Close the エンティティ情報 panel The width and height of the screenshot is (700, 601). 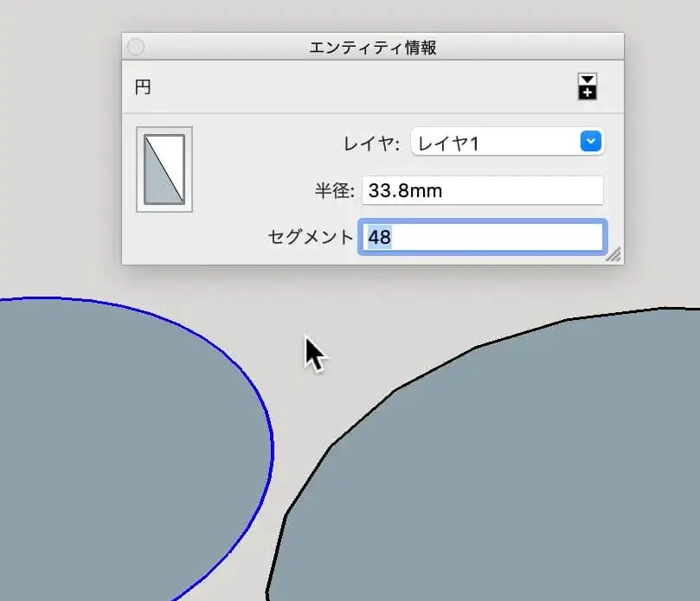coord(136,47)
